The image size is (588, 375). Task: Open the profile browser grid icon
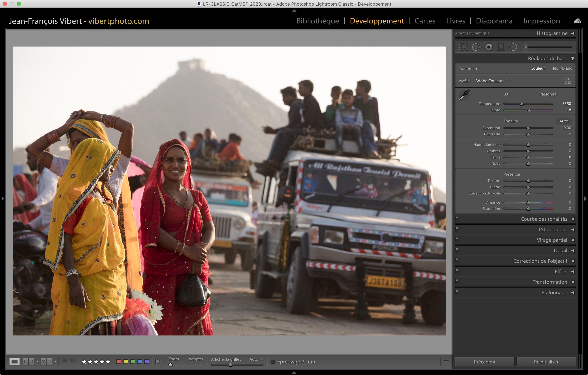pos(568,81)
